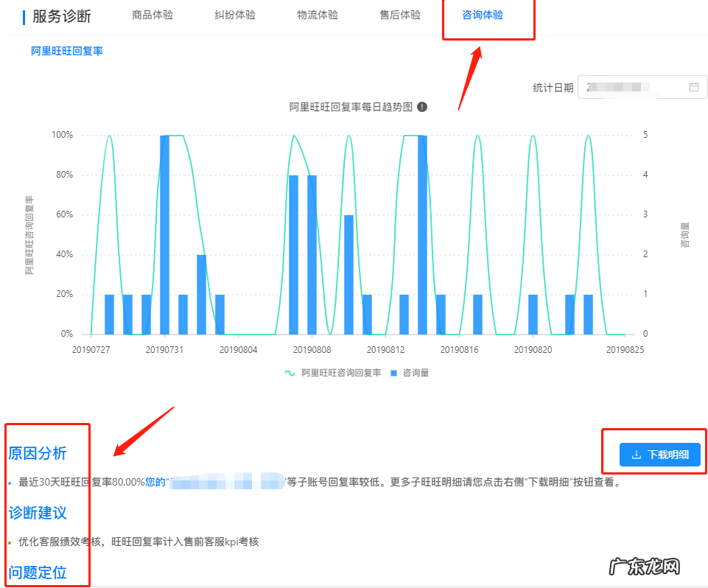Image resolution: width=708 pixels, height=588 pixels.
Task: Toggle the 阿里旺旺咨询回复率 legend item
Action: [x=335, y=372]
